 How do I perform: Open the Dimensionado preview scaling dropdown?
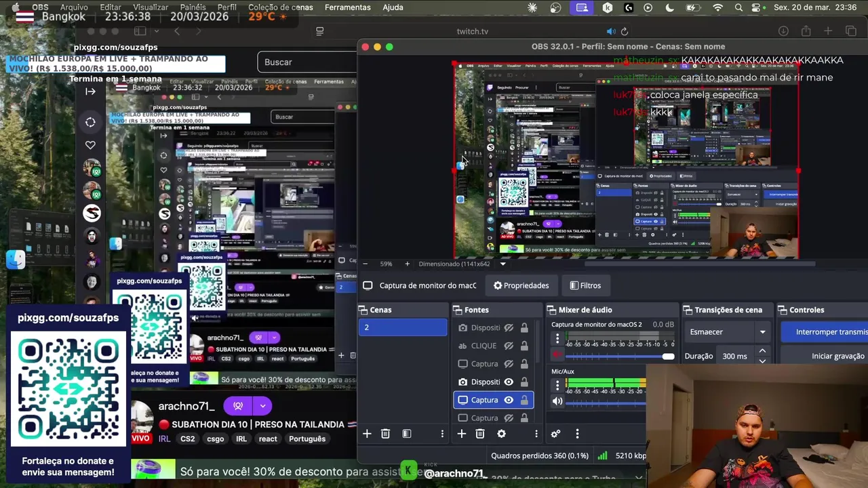coord(502,264)
